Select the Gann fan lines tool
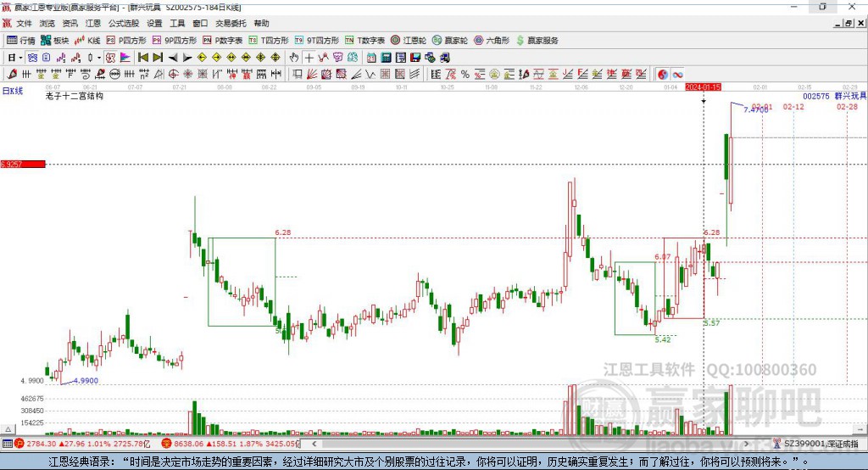Image resolution: width=868 pixels, height=470 pixels. coord(311,74)
